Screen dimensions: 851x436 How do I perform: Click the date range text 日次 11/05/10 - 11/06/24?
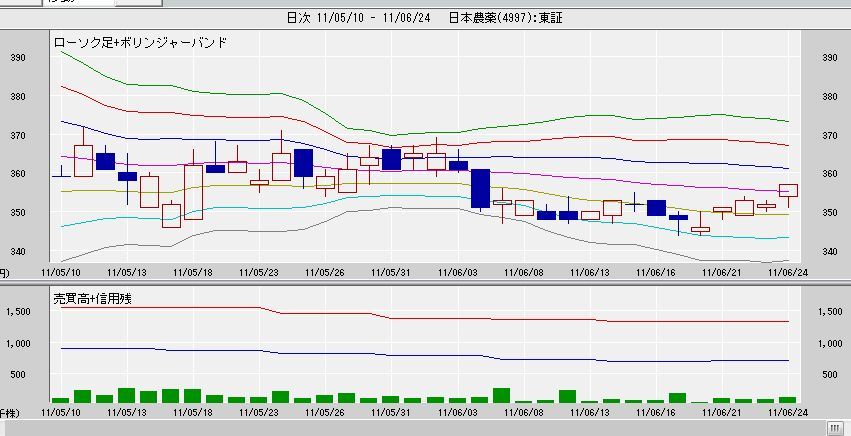tap(358, 18)
